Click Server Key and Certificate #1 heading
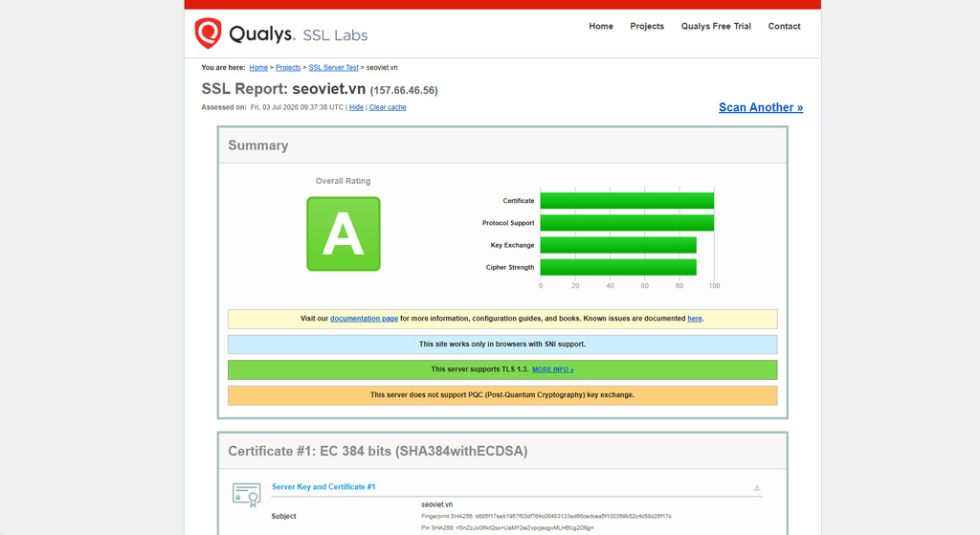Viewport: 980px width, 535px height. click(323, 487)
